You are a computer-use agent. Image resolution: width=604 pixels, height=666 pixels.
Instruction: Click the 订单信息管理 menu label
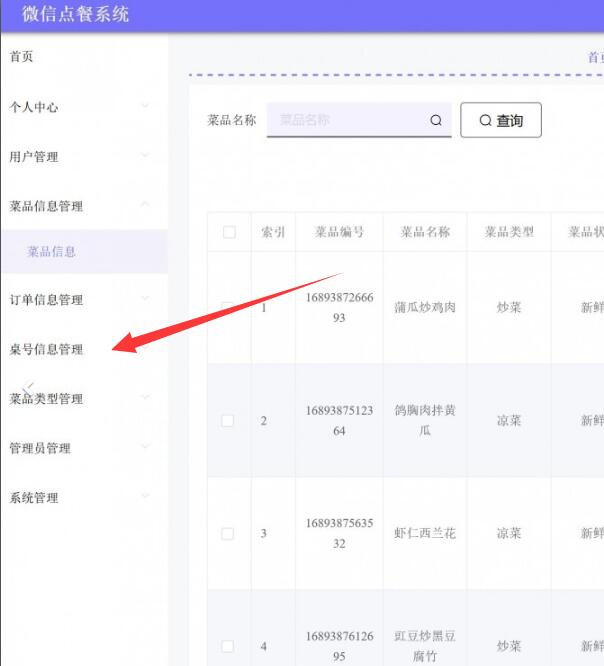click(46, 300)
